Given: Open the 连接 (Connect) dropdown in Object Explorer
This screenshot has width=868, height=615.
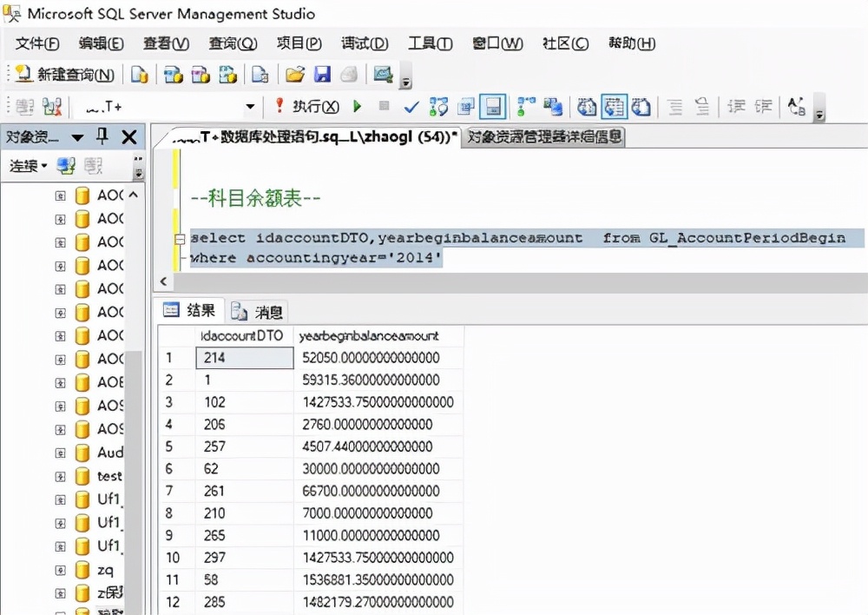Looking at the screenshot, I should [x=27, y=166].
